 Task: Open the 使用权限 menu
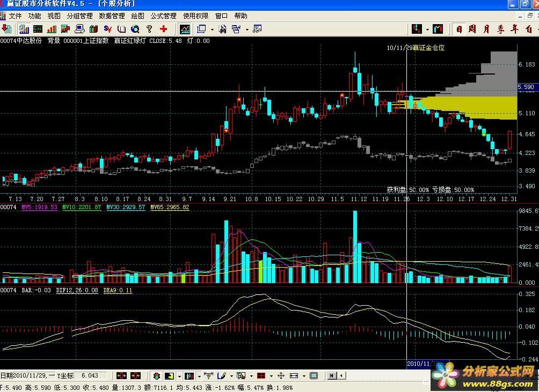(x=195, y=16)
